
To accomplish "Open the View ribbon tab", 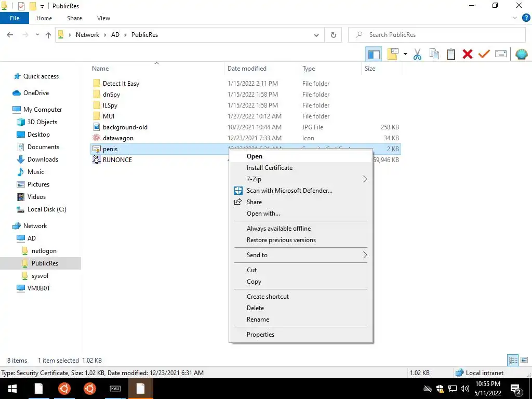I will pos(103,18).
